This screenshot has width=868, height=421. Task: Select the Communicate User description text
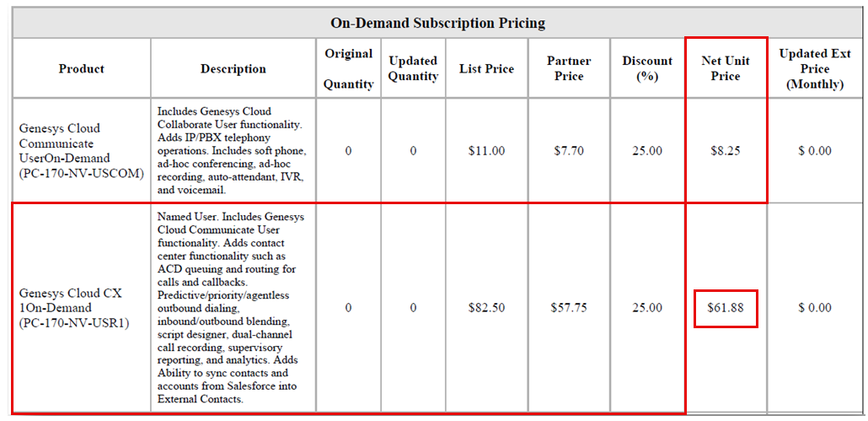231,150
